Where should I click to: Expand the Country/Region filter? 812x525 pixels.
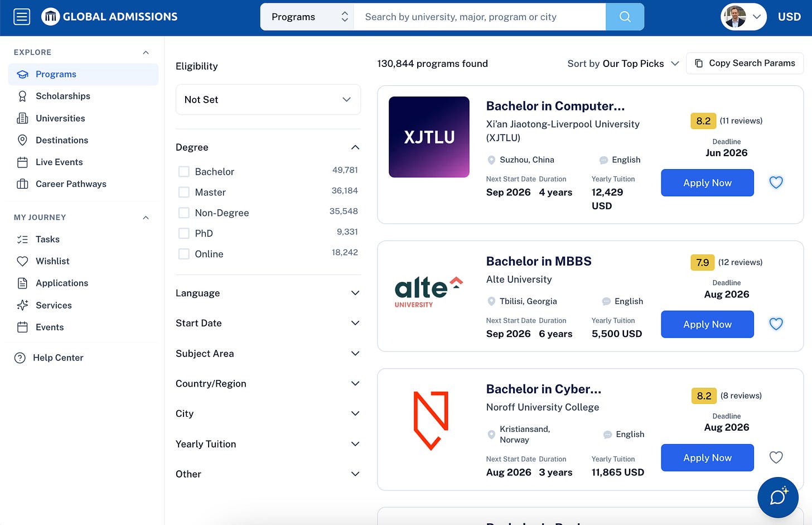click(355, 383)
